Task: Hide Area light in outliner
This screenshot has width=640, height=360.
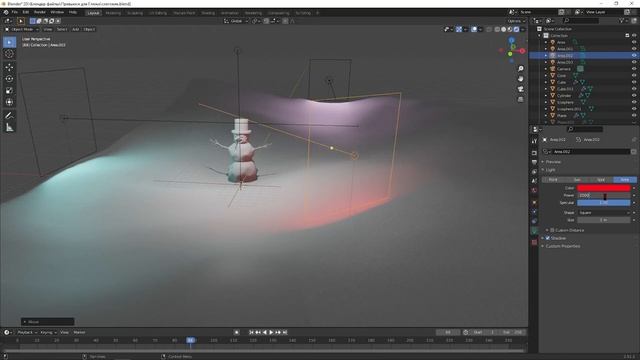Action: pyautogui.click(x=634, y=42)
